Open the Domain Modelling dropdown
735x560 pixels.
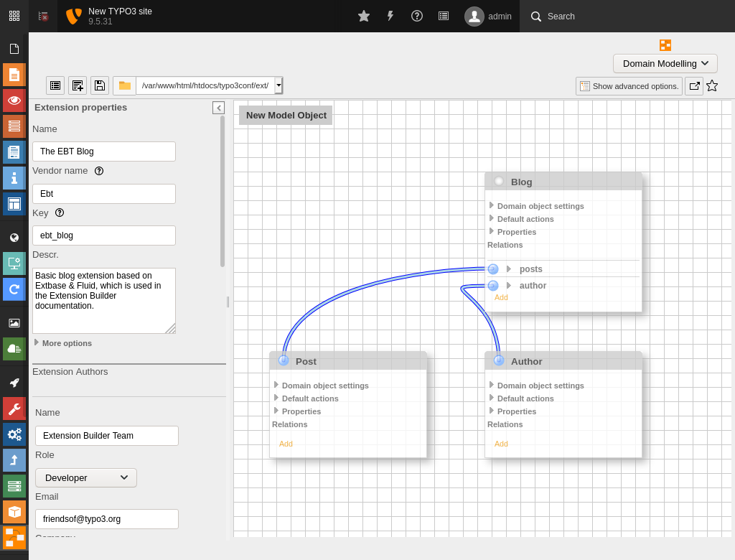[x=665, y=63]
